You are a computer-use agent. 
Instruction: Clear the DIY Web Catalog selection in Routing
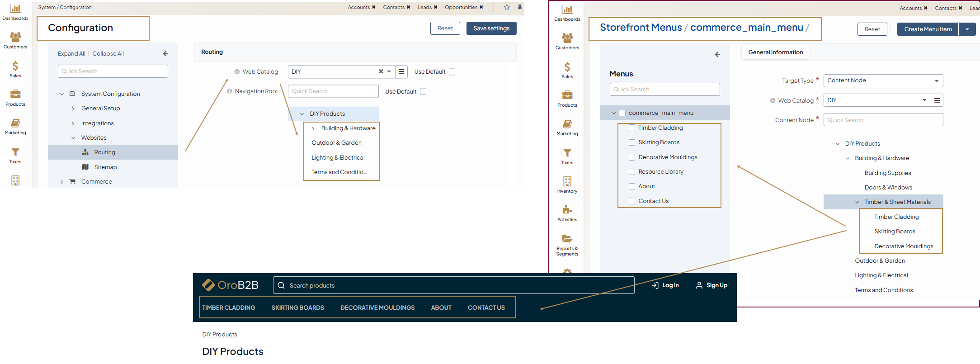(x=381, y=71)
